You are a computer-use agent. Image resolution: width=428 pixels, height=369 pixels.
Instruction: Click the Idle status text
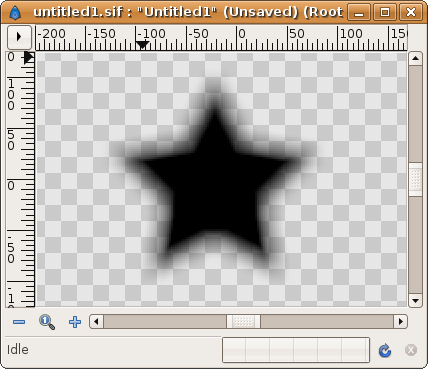18,350
